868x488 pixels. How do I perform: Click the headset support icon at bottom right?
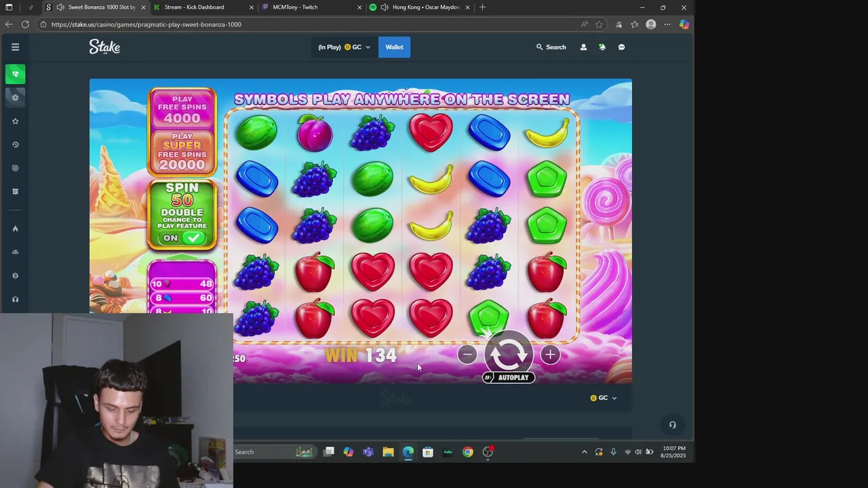(673, 425)
